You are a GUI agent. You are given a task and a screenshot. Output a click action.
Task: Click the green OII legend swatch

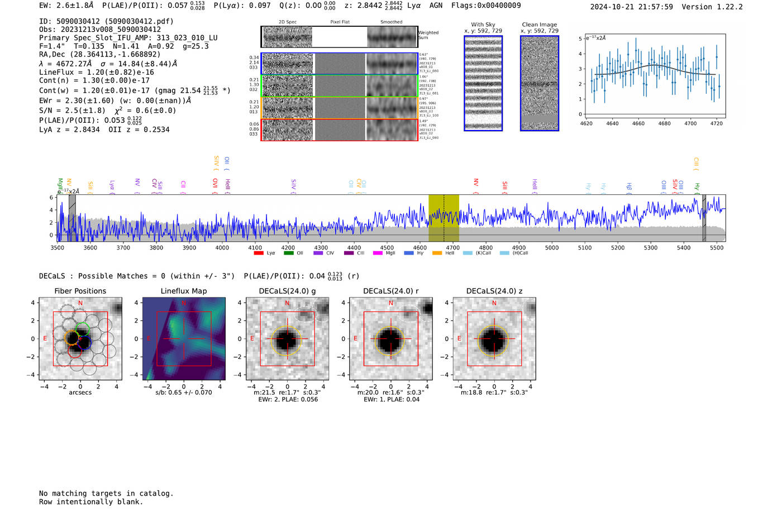288,253
